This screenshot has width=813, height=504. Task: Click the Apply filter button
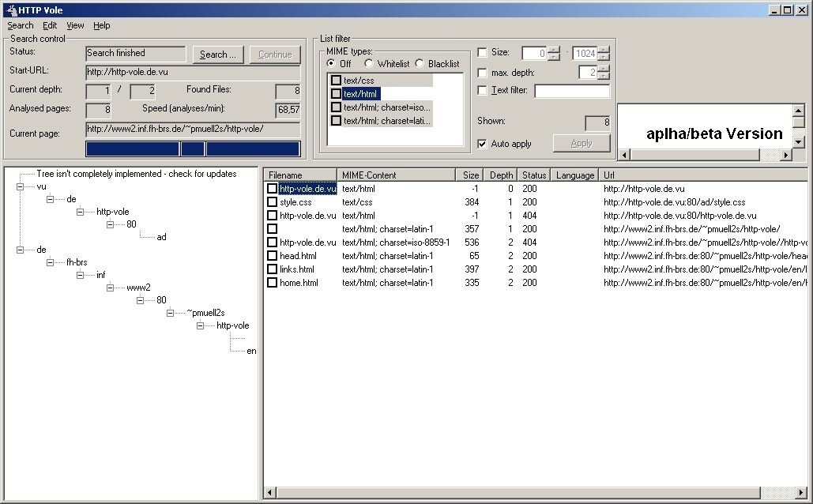click(x=582, y=143)
